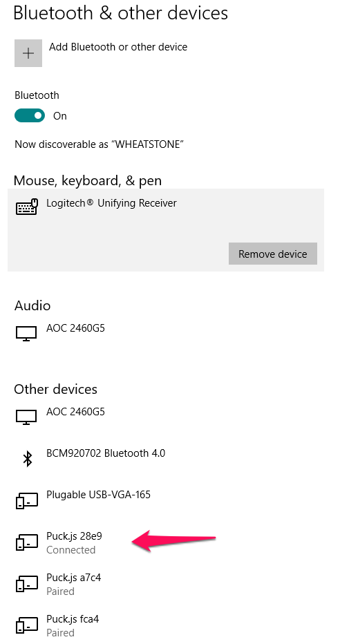
Task: Click the Bluetooth symbol for BCM920702
Action: tap(27, 458)
